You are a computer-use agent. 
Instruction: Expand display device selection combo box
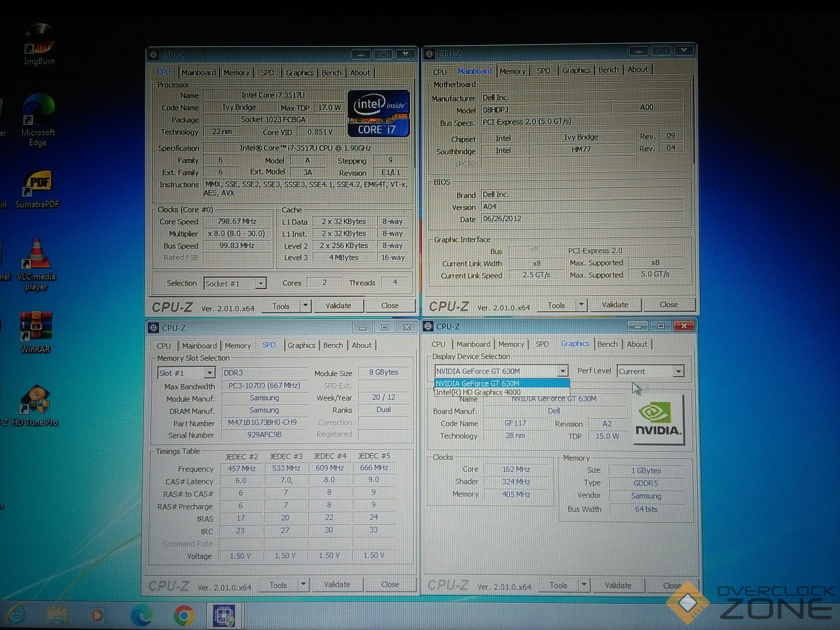[562, 371]
